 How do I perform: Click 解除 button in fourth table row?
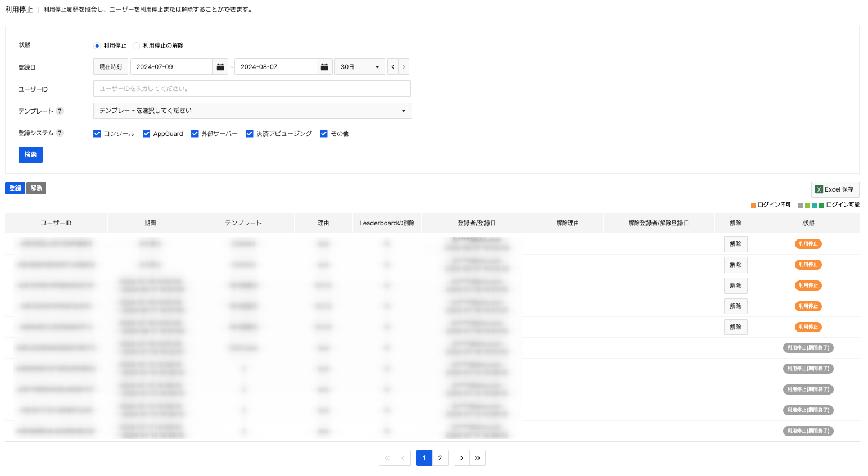tap(735, 306)
